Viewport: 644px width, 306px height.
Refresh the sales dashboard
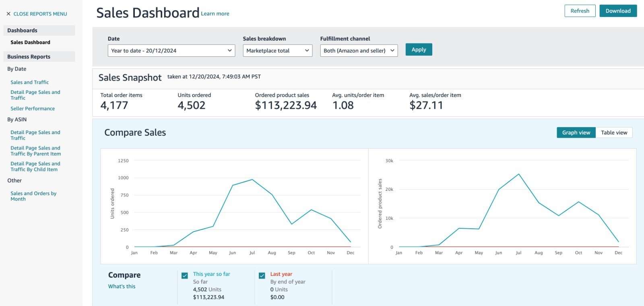(x=580, y=11)
